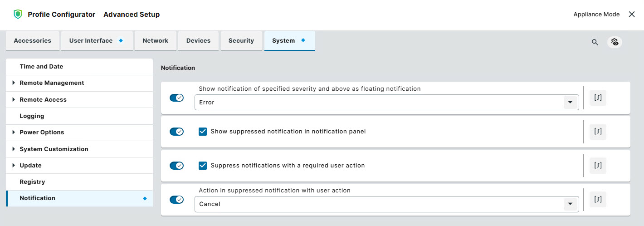Viewport: 644px width, 226px height.
Task: Close the Advanced Setup window
Action: (x=632, y=14)
